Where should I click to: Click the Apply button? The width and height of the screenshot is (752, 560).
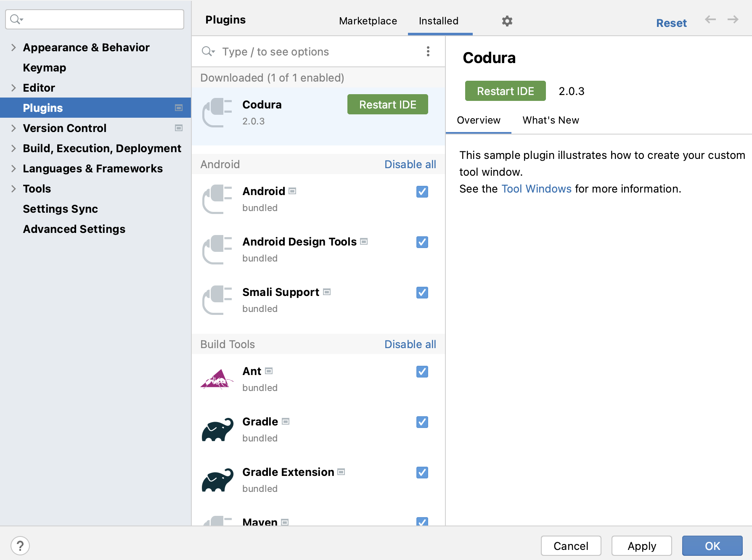(x=642, y=546)
